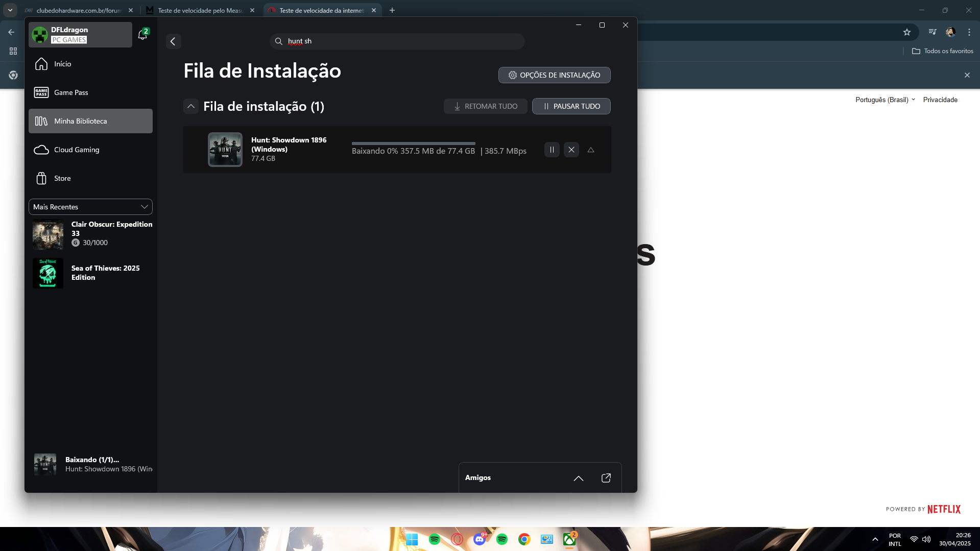Switch POR INTL keyboard layout
This screenshot has width=980, height=551.
click(895, 540)
